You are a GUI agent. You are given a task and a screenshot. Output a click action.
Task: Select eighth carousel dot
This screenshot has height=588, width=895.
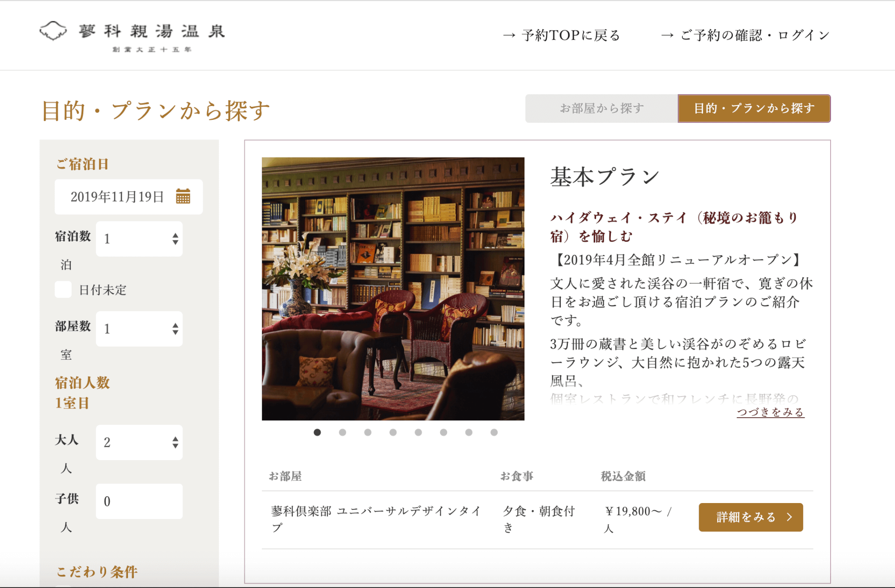494,432
